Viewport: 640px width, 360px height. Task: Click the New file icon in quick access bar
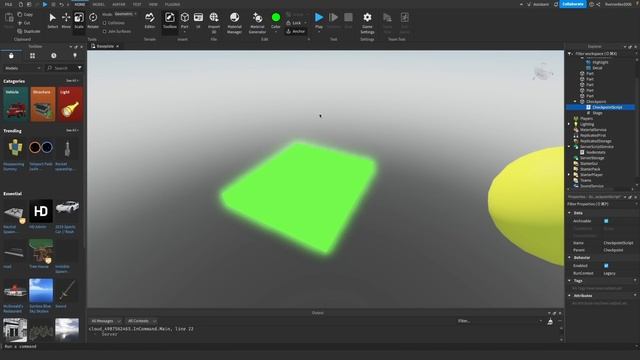(x=20, y=4)
